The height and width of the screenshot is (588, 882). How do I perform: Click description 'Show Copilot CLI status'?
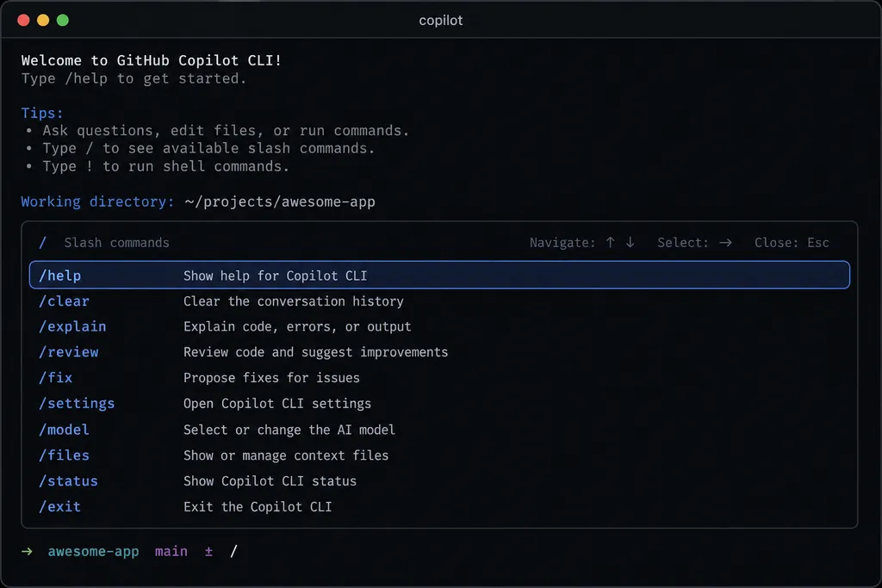[x=270, y=481]
